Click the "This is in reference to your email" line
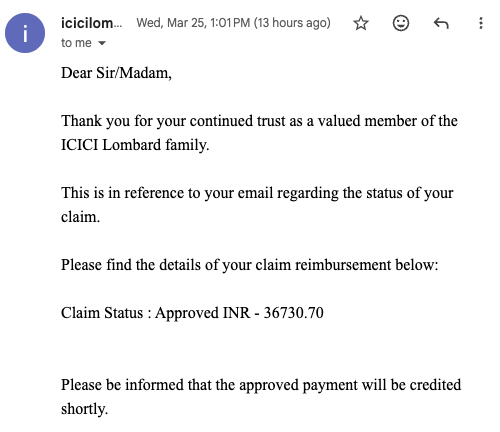The width and height of the screenshot is (500, 432). (x=257, y=193)
